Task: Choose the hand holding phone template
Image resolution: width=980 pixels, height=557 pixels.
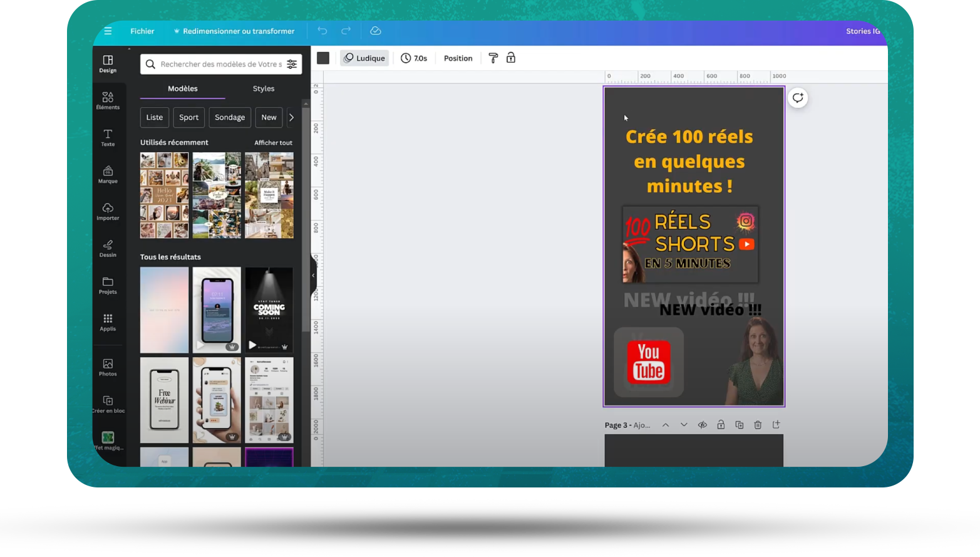Action: tap(217, 400)
